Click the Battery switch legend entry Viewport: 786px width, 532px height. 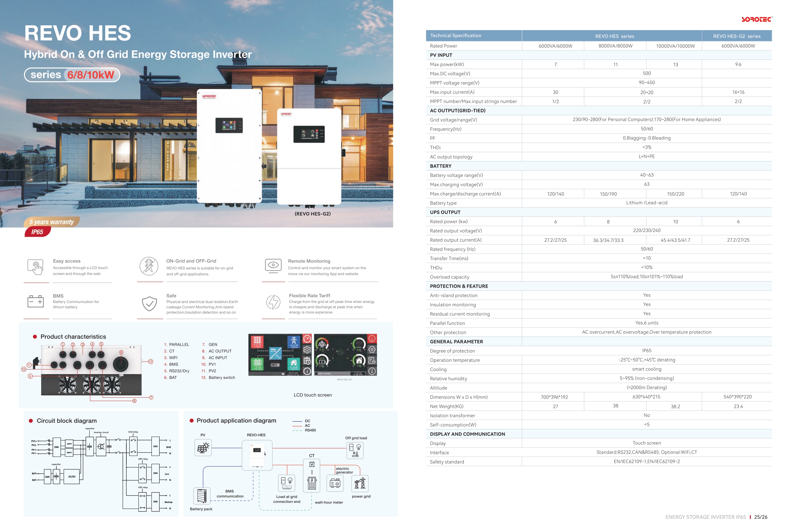click(218, 377)
